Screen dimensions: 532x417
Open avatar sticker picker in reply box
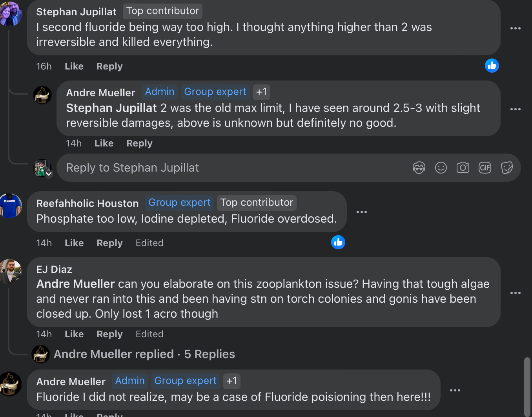click(x=419, y=168)
